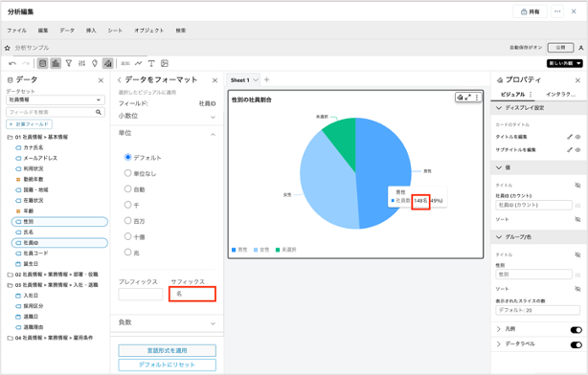Open the オブジェクト menu
588x375 pixels.
point(149,31)
